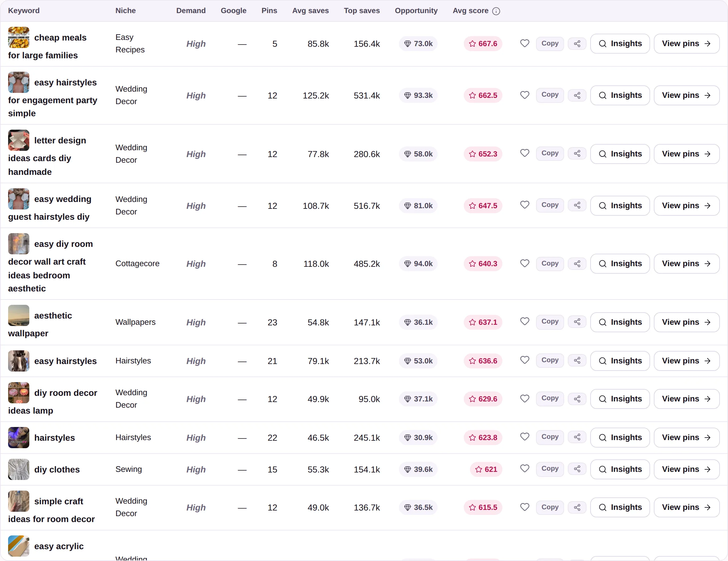Sort table by Demand column
Image resolution: width=728 pixels, height=561 pixels.
(191, 11)
